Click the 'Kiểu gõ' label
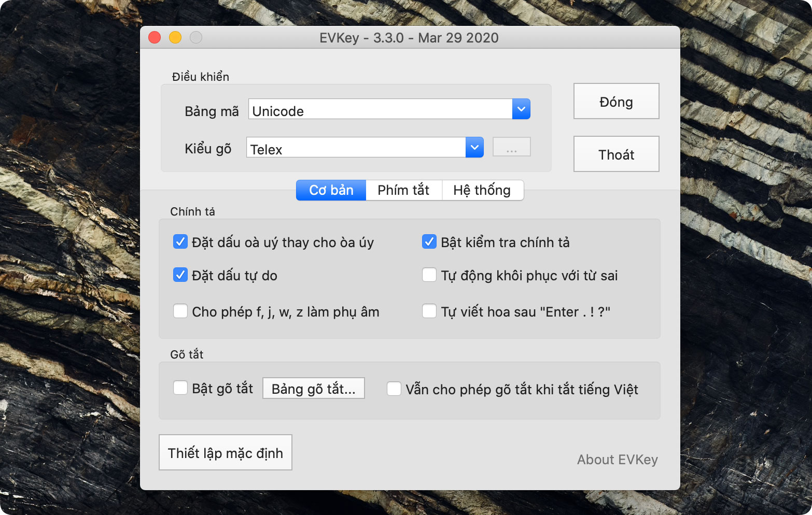Screen dimensions: 812x515 [x=208, y=149]
